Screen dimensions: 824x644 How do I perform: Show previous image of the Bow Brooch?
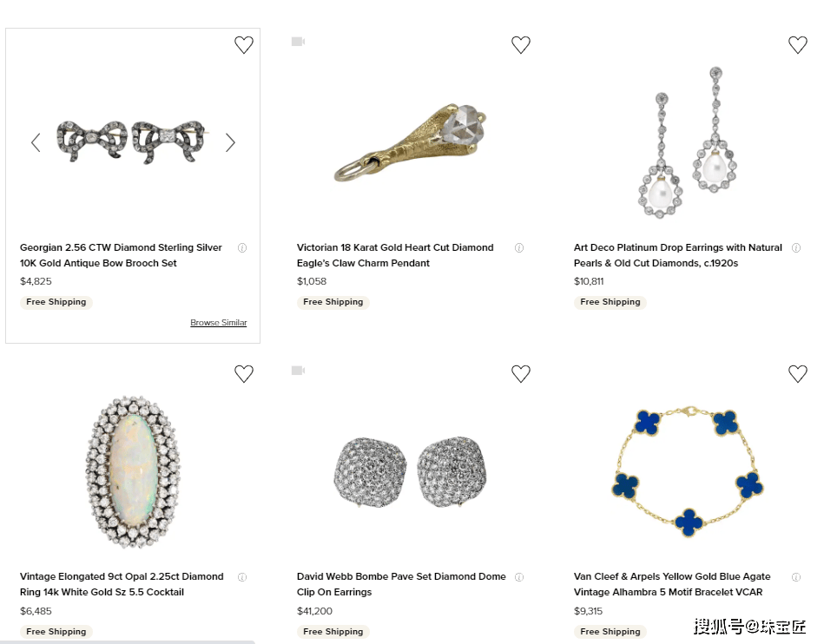click(36, 142)
